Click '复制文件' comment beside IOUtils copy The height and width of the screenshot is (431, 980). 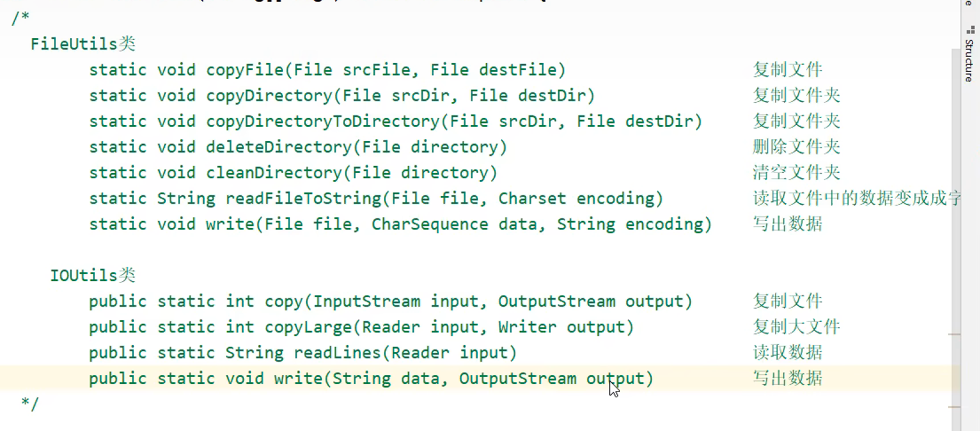click(788, 302)
